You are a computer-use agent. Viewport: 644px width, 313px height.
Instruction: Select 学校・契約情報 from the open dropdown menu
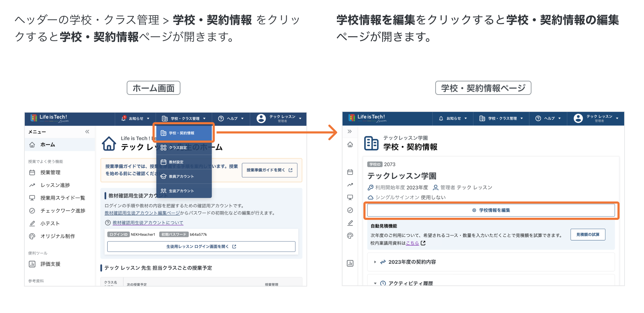point(184,133)
